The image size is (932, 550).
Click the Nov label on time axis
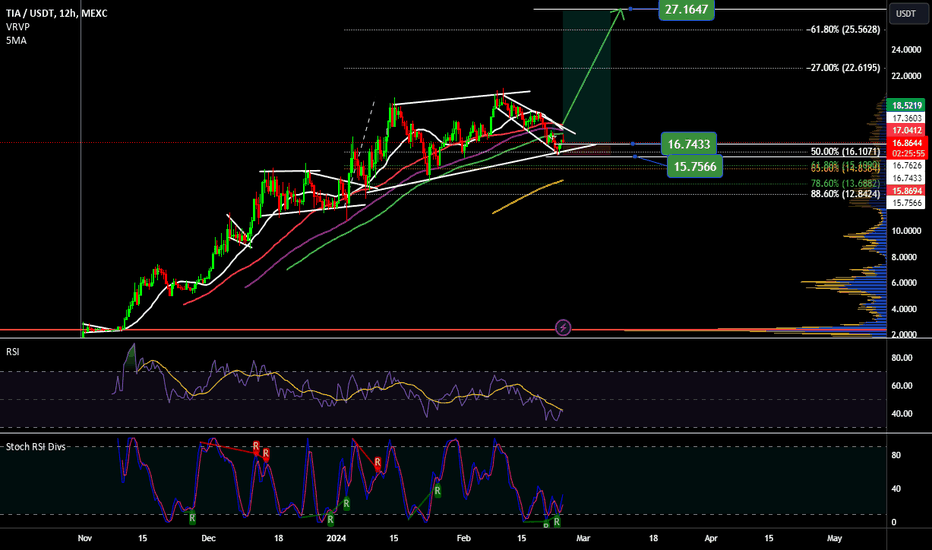click(85, 538)
